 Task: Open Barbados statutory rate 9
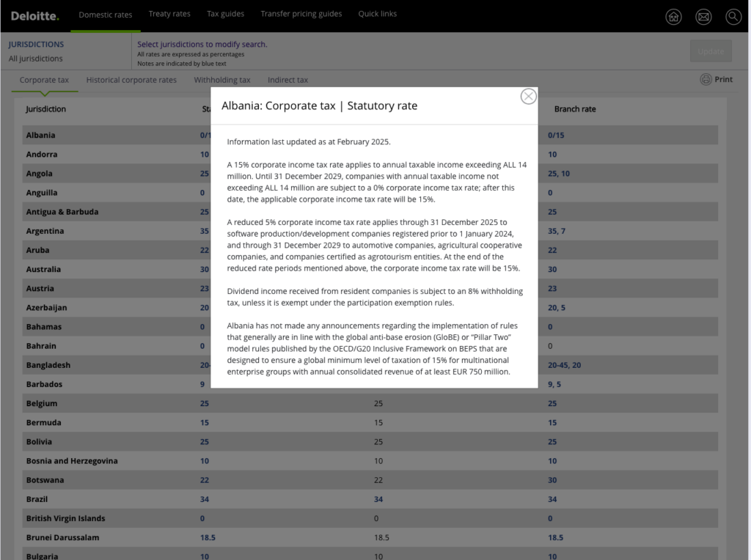(202, 384)
